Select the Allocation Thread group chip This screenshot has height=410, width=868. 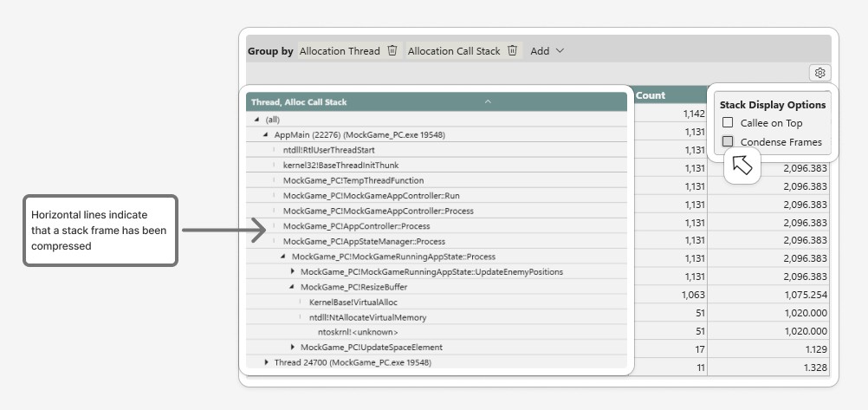[x=340, y=51]
